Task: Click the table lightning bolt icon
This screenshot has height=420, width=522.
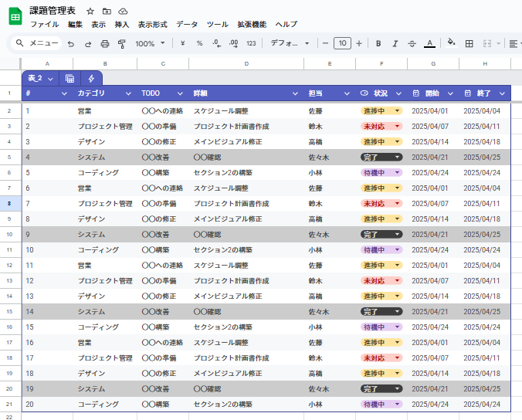Action: [x=91, y=79]
